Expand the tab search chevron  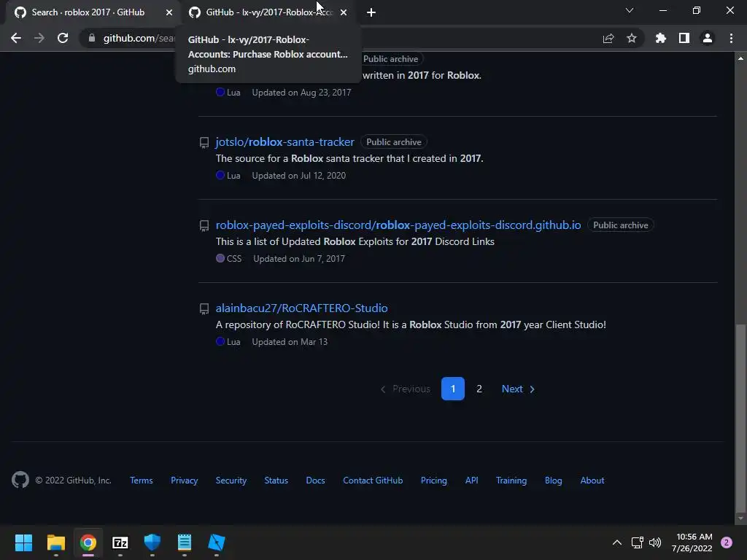click(x=630, y=10)
